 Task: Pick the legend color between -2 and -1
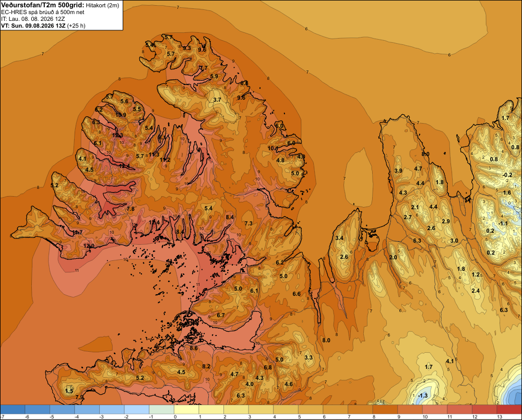coord(137,410)
